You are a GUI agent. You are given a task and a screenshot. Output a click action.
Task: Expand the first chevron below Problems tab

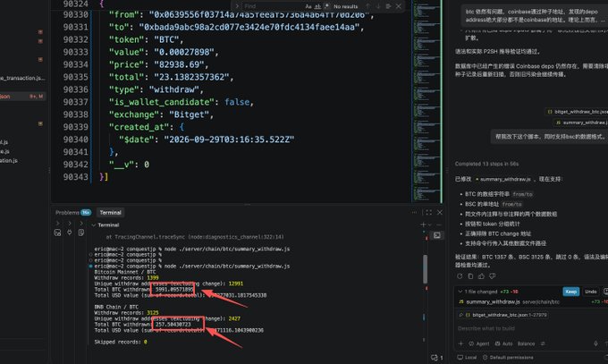click(58, 223)
